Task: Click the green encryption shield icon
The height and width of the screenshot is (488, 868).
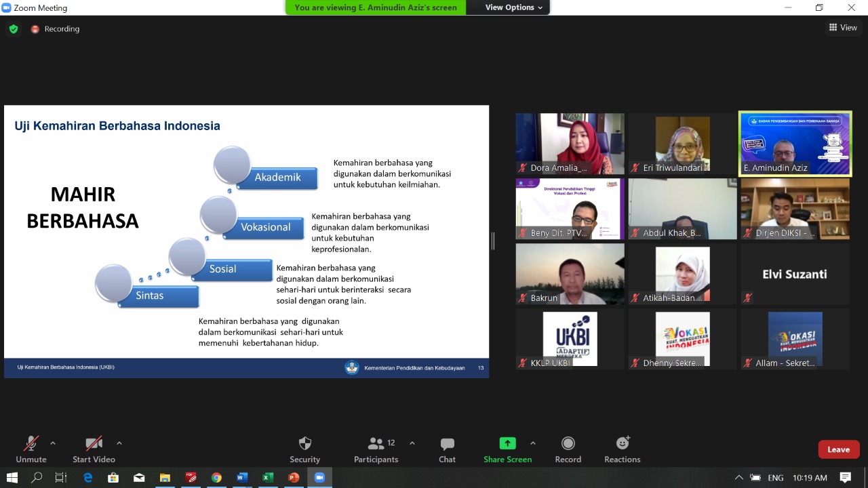Action: click(13, 29)
